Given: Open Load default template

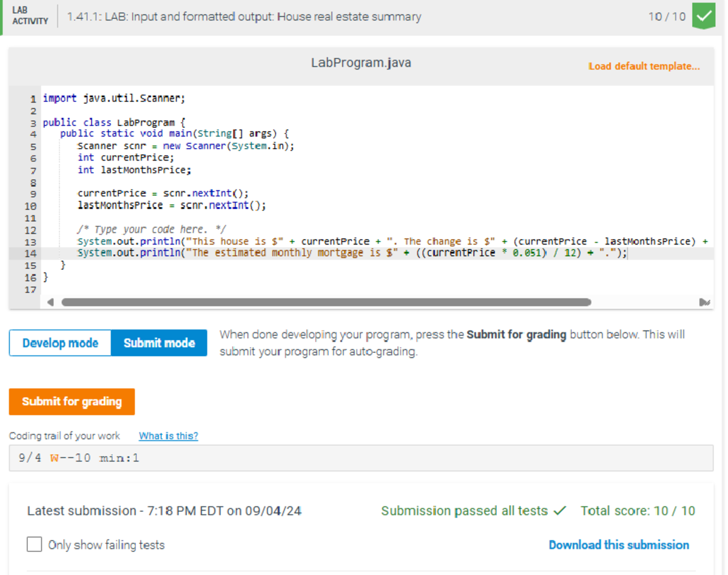Looking at the screenshot, I should (644, 66).
